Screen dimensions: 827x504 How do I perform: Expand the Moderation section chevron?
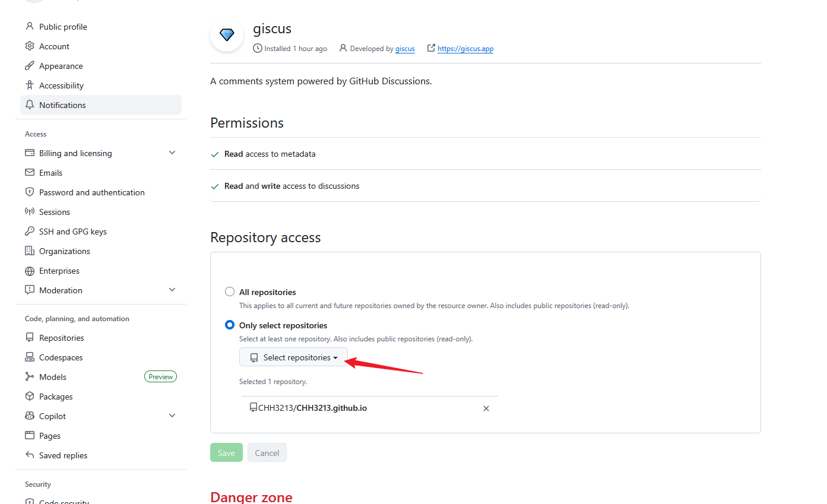[x=172, y=290]
